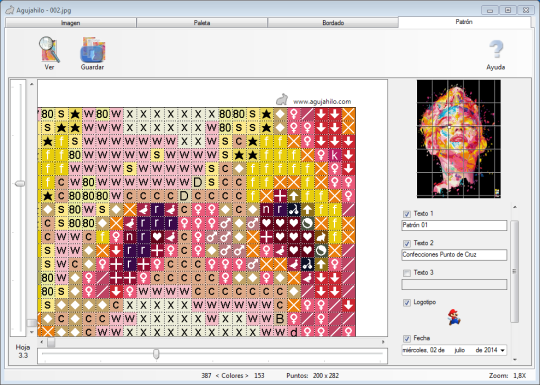Image resolution: width=540 pixels, height=385 pixels.
Task: Uncheck the Texto 1 checkbox
Action: (407, 214)
